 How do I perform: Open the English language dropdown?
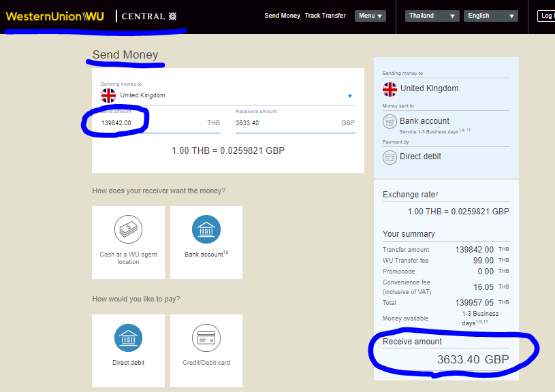coord(491,16)
